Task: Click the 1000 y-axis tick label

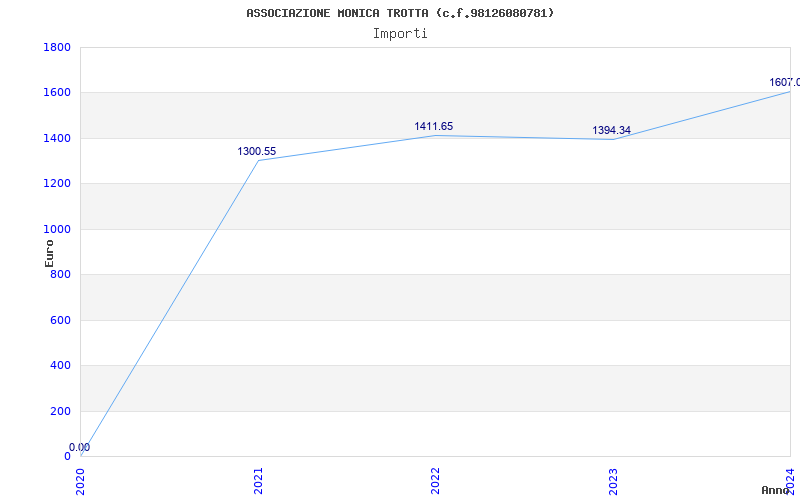Action: point(57,229)
